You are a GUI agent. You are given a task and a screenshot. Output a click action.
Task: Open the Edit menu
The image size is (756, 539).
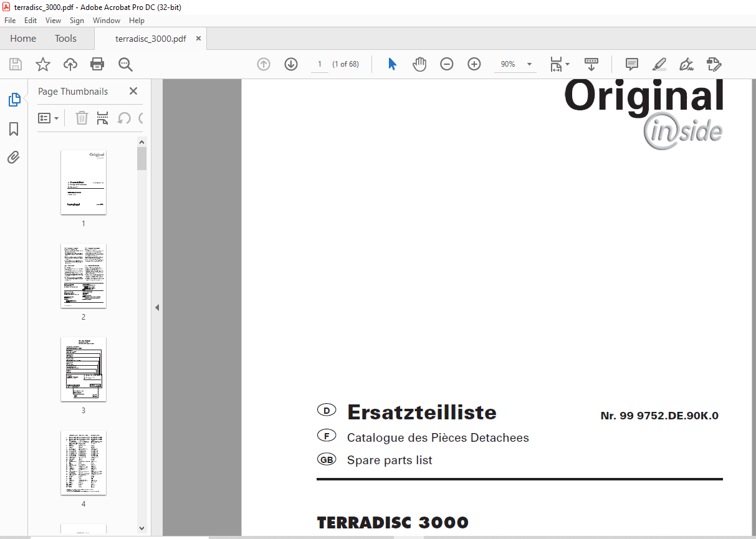pyautogui.click(x=31, y=21)
